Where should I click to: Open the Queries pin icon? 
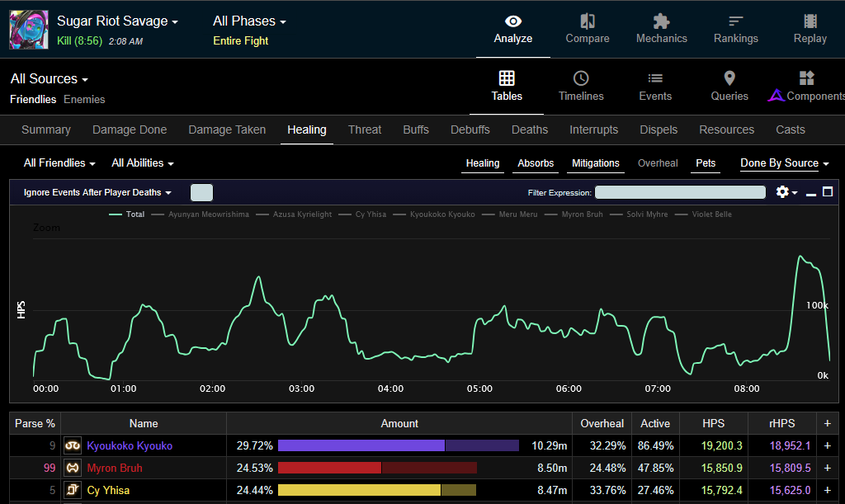[x=729, y=78]
